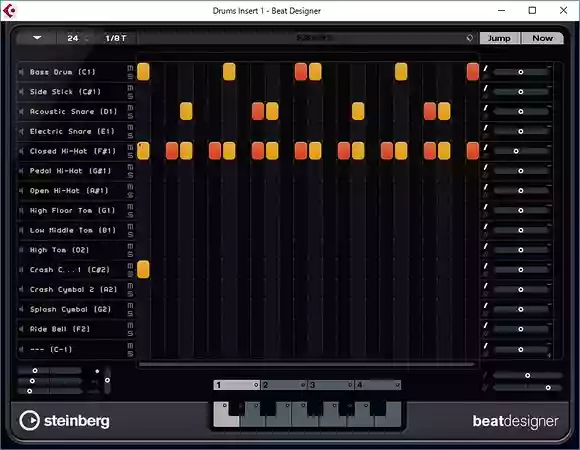Preview the Low Middle Tom (B1) speaker icon
Viewport: 580px width, 450px height.
[x=21, y=230]
